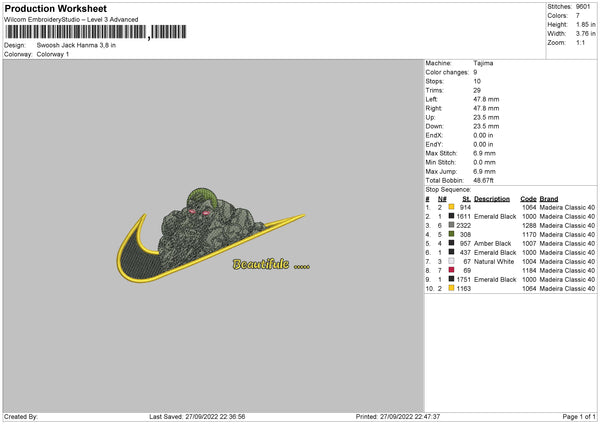
Task: Click 'Madeira Classic 40' in stop row 10
Action: pos(567,289)
